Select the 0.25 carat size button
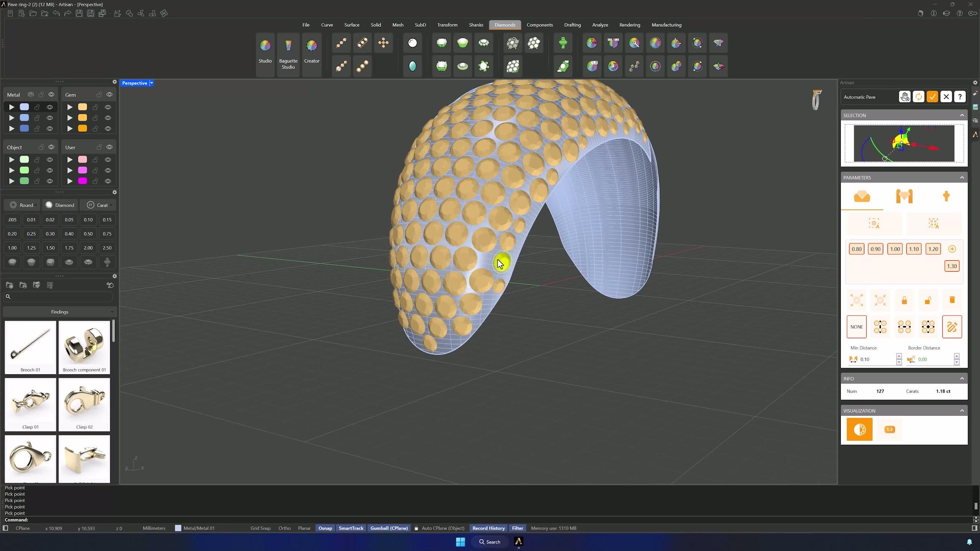 tap(31, 234)
